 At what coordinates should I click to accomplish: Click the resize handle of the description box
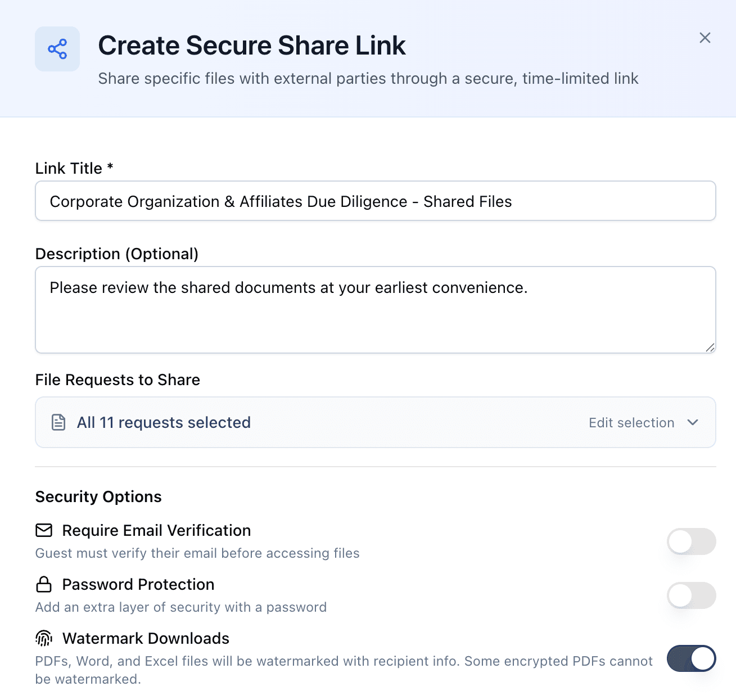(x=708, y=347)
